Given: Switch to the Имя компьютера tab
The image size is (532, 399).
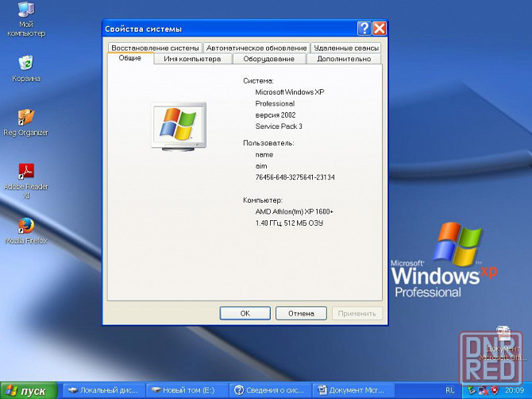Looking at the screenshot, I should pos(192,59).
